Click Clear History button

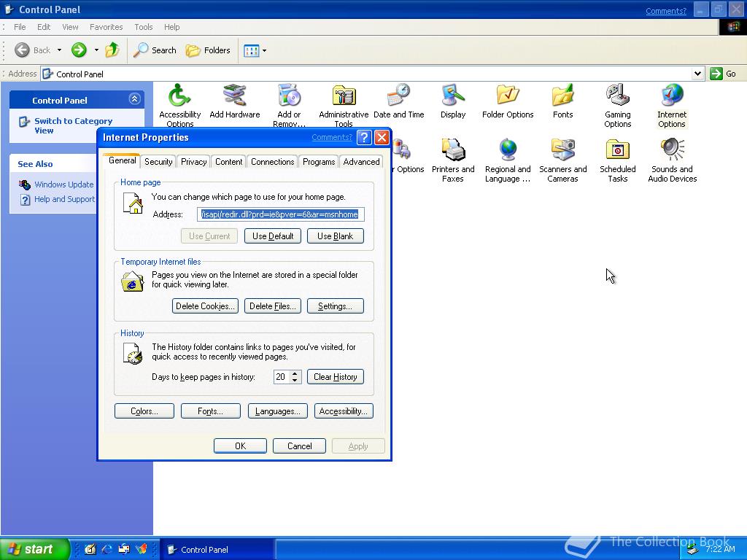336,377
